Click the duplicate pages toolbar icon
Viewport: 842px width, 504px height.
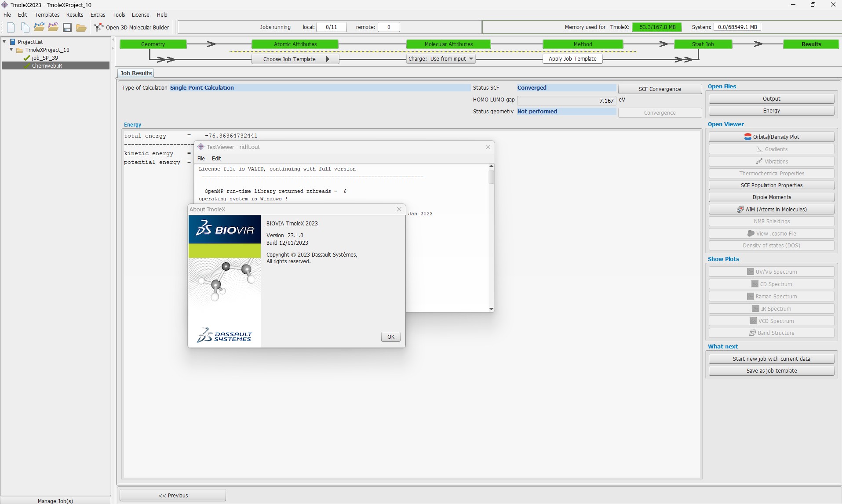pyautogui.click(x=25, y=27)
